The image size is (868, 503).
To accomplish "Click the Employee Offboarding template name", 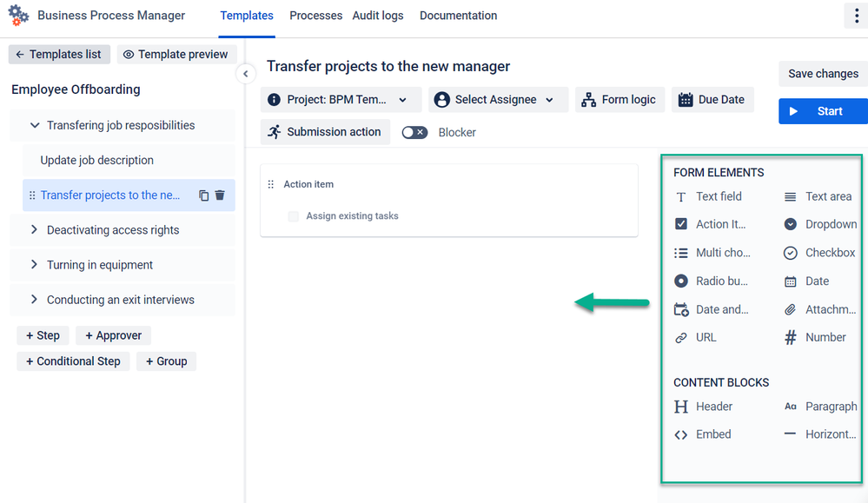I will [76, 89].
